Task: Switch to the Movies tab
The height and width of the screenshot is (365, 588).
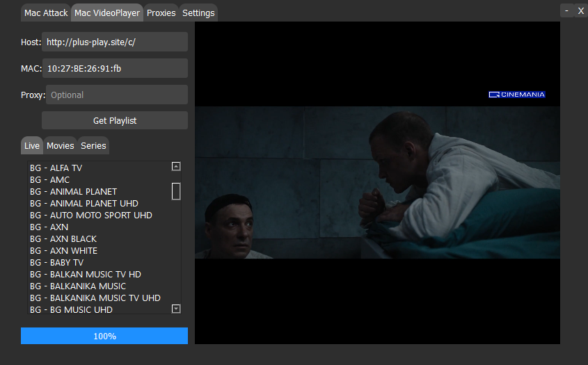Action: click(60, 146)
